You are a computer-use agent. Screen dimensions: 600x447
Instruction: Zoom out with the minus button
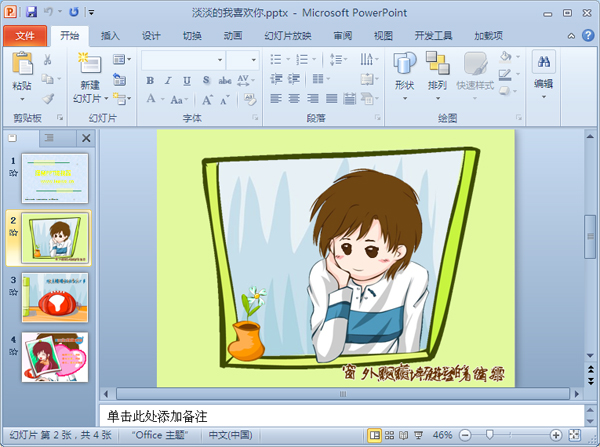pyautogui.click(x=465, y=435)
